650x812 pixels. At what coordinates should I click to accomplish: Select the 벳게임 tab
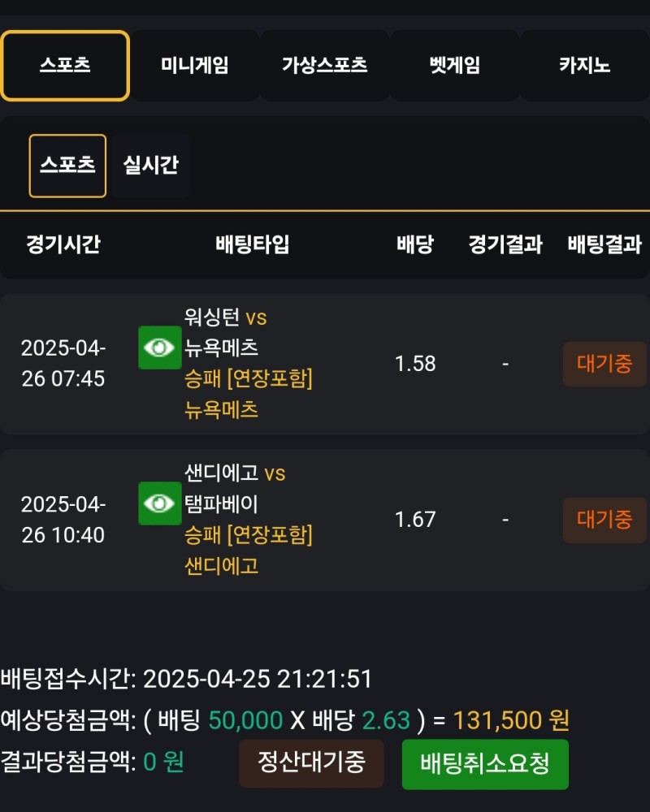point(454,66)
